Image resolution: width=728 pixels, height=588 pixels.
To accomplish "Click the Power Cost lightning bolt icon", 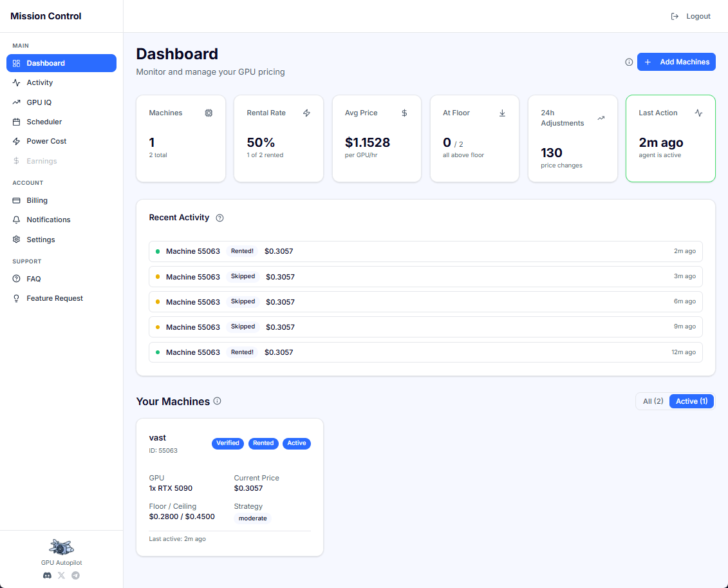I will (16, 140).
